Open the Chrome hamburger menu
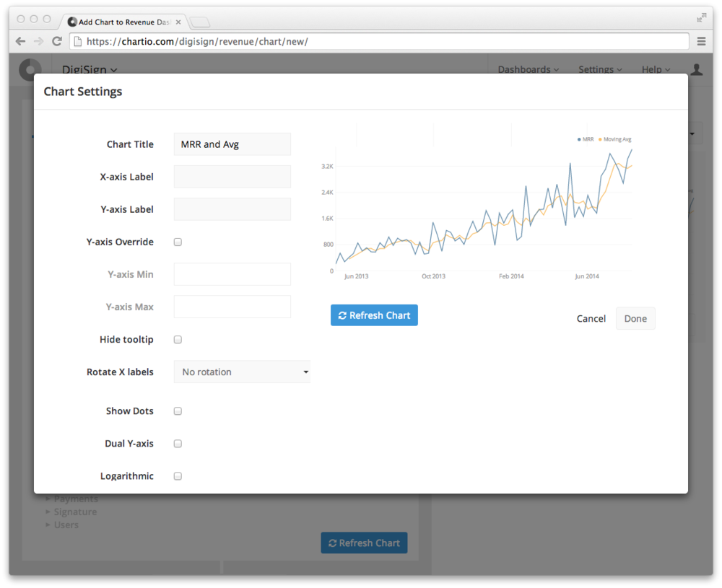The width and height of the screenshot is (722, 588). (x=701, y=42)
